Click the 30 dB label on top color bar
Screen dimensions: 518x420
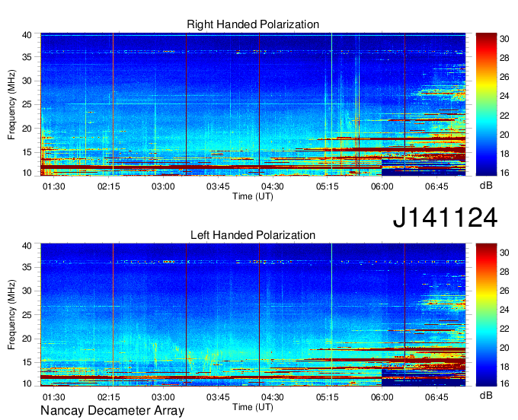(x=504, y=39)
